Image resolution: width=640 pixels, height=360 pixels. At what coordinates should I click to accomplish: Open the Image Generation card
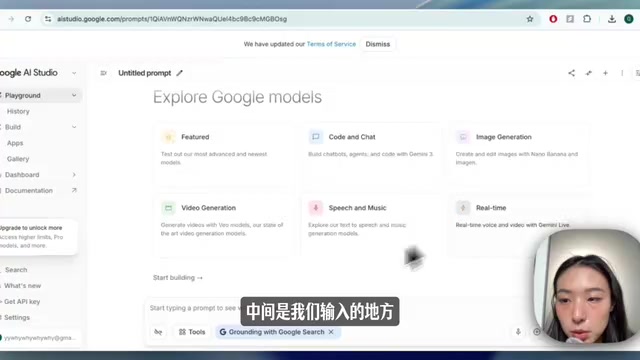coord(519,154)
